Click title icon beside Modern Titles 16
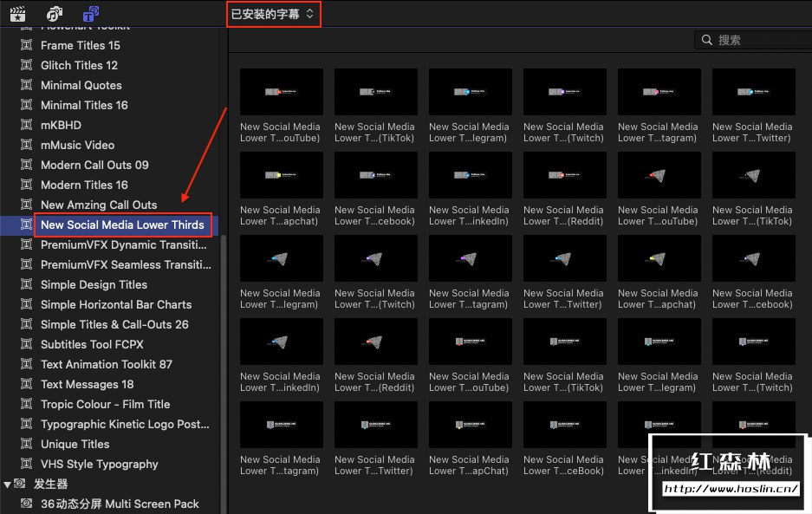 pos(26,185)
